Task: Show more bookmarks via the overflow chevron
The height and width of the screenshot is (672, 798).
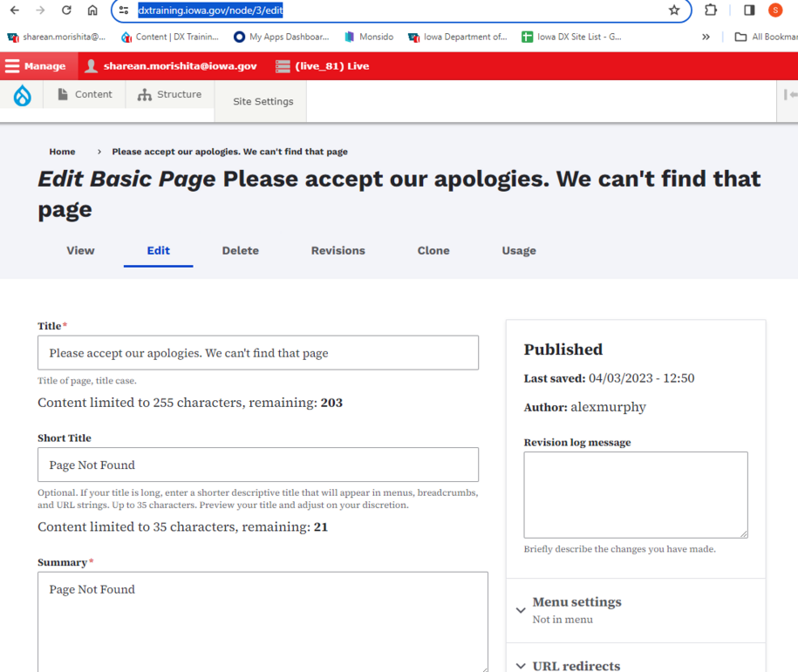Action: (706, 37)
